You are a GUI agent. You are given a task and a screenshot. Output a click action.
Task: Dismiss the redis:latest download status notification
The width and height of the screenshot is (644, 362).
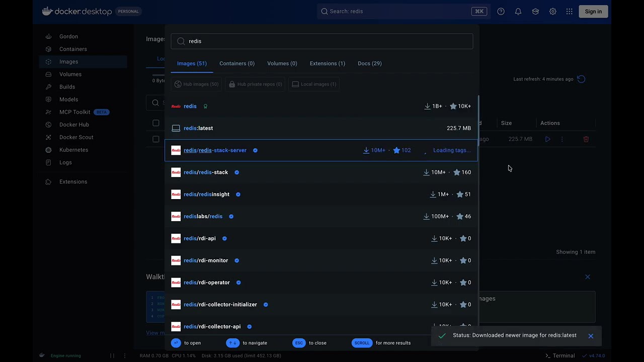pyautogui.click(x=591, y=336)
